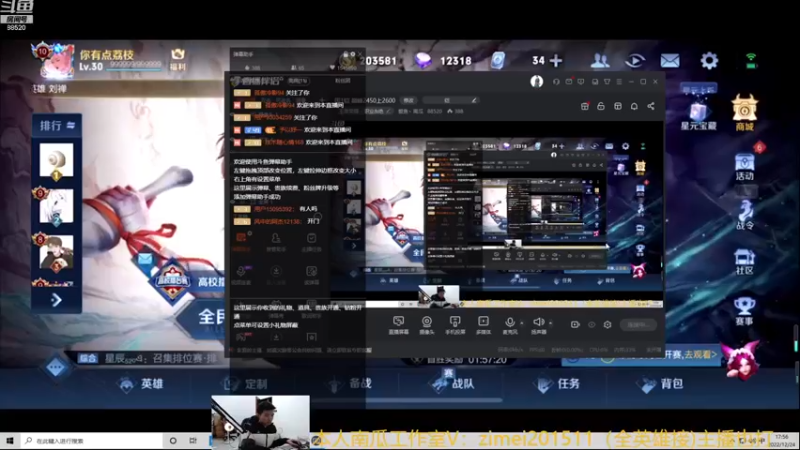Click the Windows taskbar search box
This screenshot has width=800, height=450.
[x=91, y=440]
